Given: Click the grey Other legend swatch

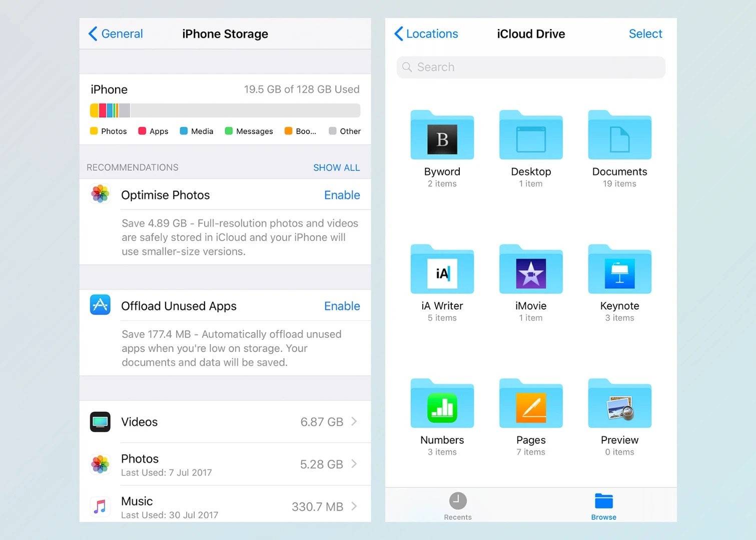Looking at the screenshot, I should pos(332,131).
